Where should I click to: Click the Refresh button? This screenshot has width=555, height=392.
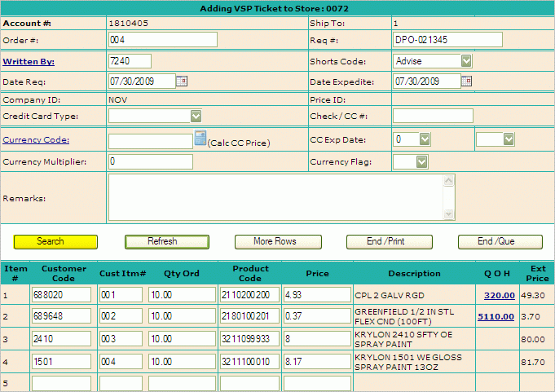(162, 242)
